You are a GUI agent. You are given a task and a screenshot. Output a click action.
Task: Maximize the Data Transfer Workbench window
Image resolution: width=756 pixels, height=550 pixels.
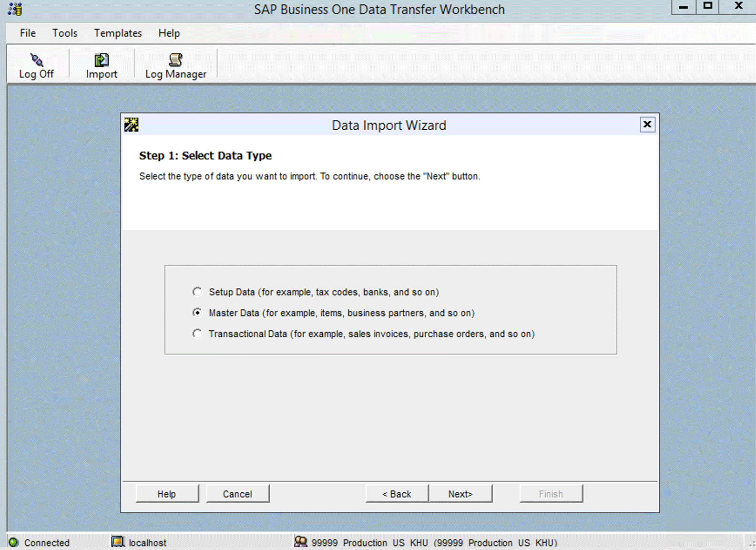click(x=708, y=7)
